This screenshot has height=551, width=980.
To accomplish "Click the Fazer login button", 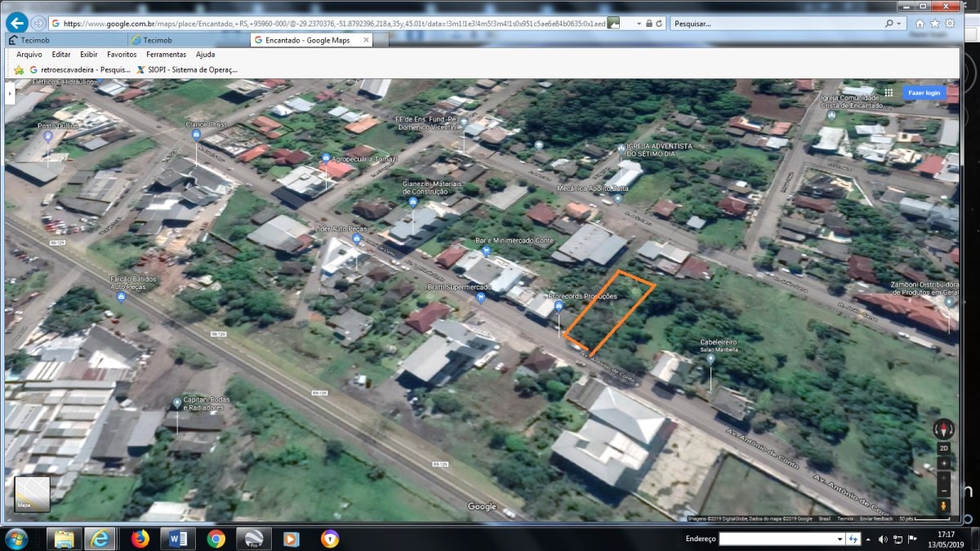I will 924,93.
